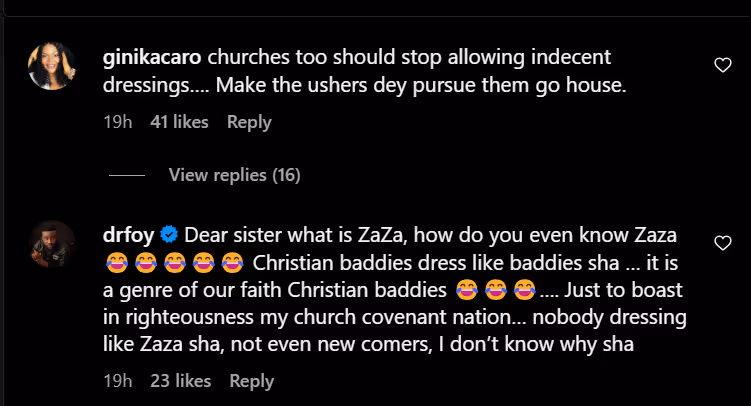Expand View replies (16)
Screen dimensions: 751x406
tap(234, 175)
